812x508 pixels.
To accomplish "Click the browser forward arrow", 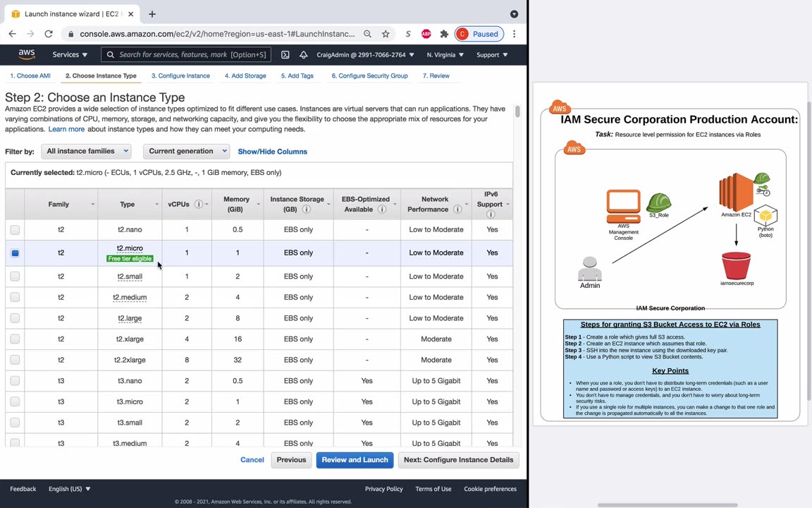I will pos(30,34).
